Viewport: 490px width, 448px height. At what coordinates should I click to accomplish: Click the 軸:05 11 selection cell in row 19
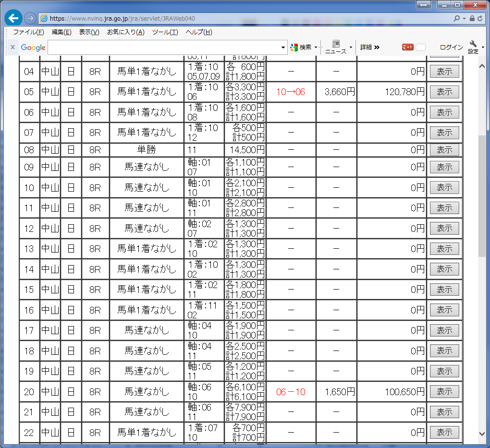pyautogui.click(x=204, y=371)
